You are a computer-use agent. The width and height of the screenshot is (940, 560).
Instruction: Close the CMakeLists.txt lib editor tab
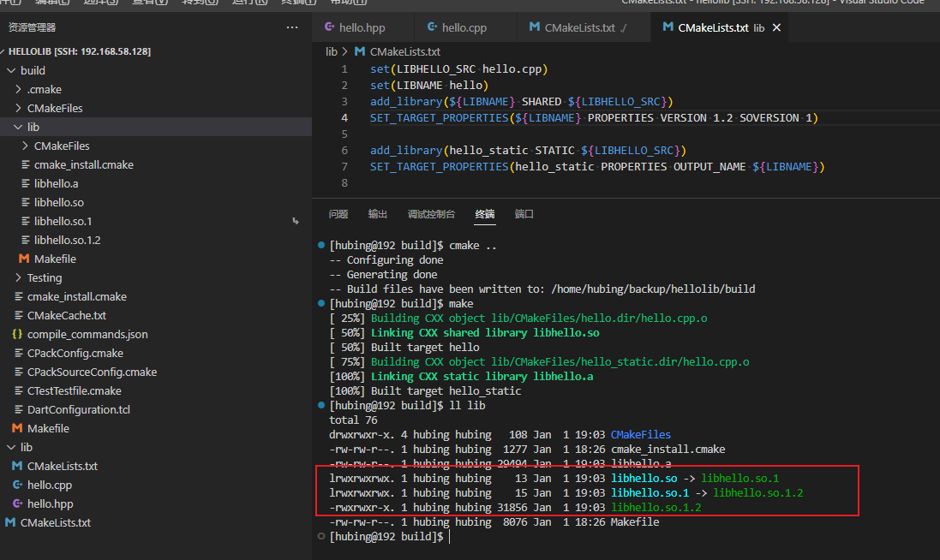[776, 27]
